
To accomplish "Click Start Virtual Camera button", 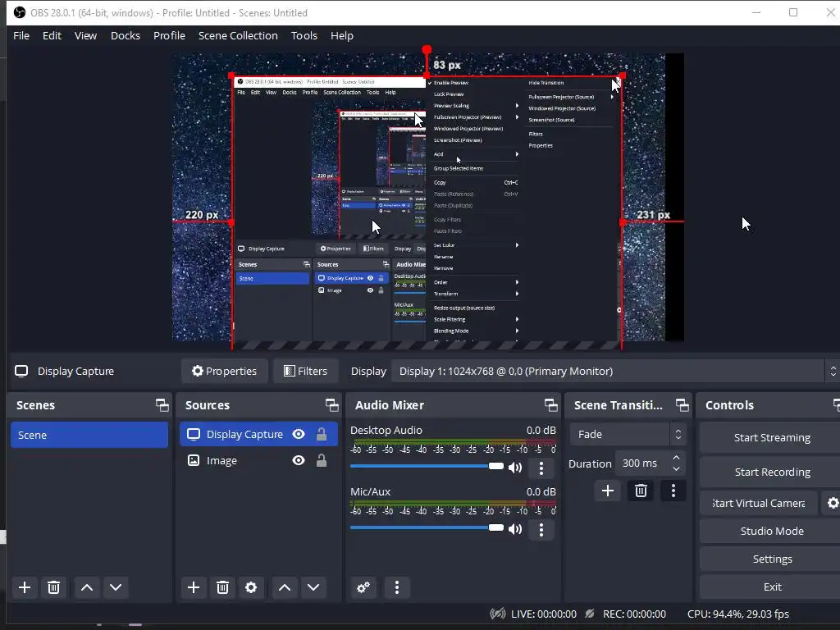I will tap(759, 503).
